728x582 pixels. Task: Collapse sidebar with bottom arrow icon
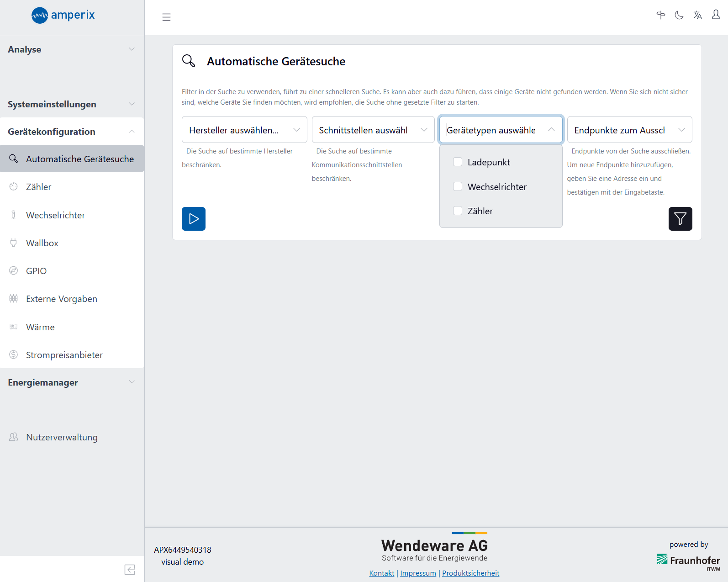[130, 570]
